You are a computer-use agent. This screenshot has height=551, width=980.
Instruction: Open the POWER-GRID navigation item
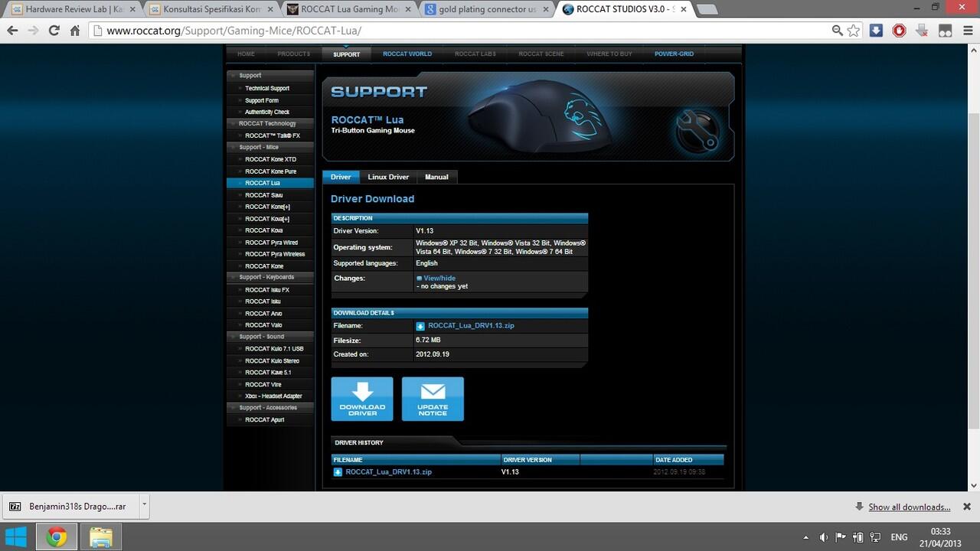coord(674,54)
